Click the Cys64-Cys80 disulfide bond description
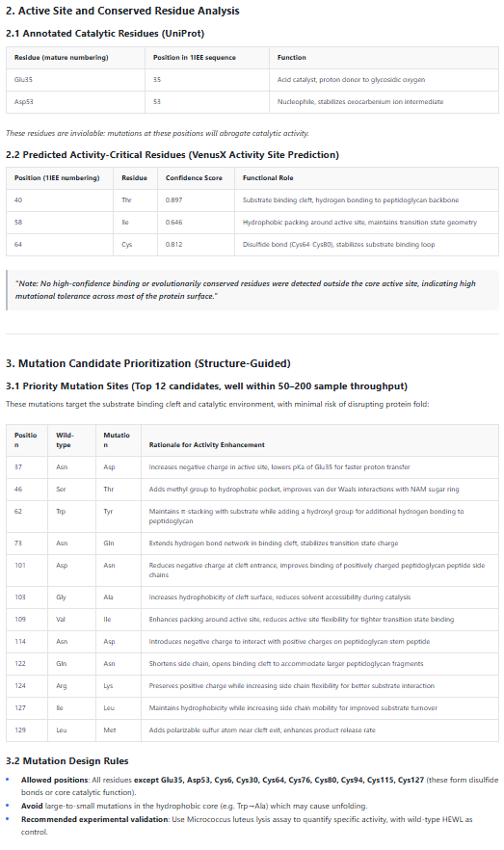This screenshot has width=504, height=850. coord(338,245)
